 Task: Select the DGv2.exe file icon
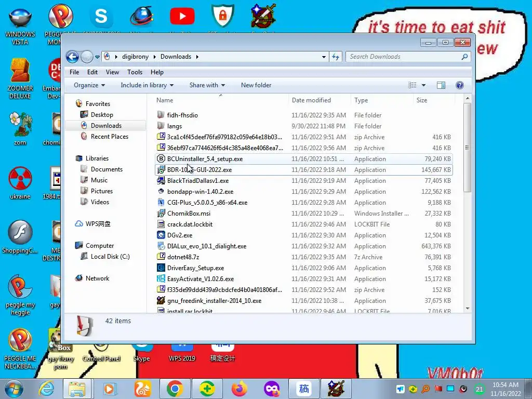point(161,235)
